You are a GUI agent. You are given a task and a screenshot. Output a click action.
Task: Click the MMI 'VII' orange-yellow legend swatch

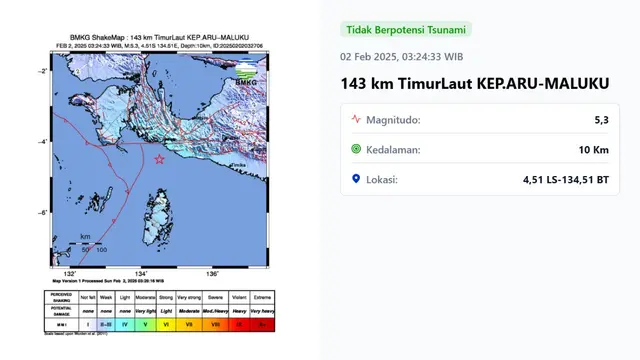click(x=189, y=324)
